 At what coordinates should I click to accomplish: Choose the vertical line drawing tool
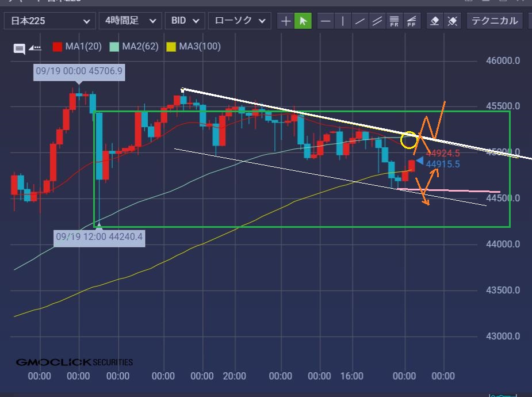point(343,21)
